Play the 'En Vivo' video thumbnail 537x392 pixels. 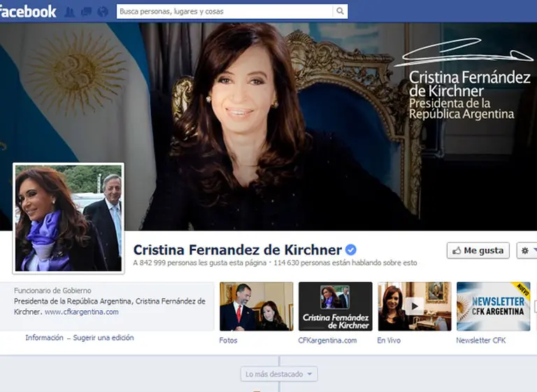tap(415, 307)
